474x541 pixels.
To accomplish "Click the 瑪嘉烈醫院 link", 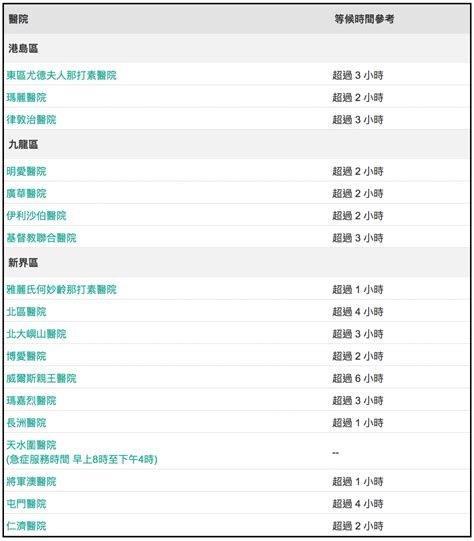I will [31, 401].
